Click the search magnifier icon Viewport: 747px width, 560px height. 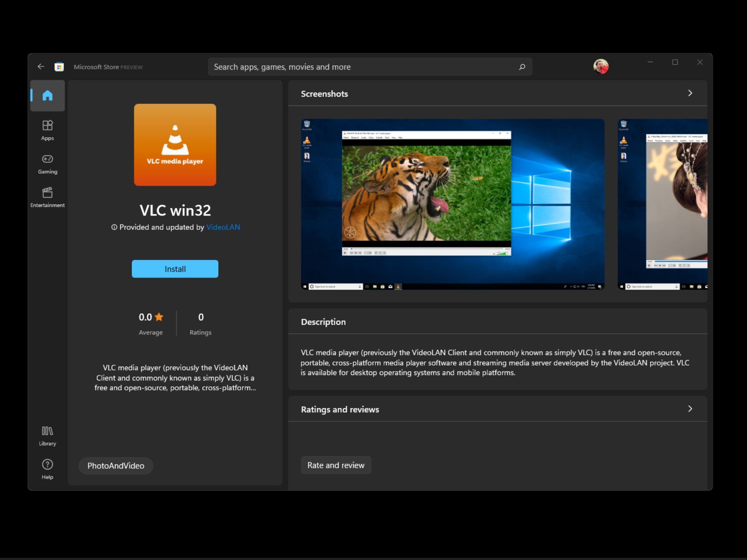(x=522, y=67)
